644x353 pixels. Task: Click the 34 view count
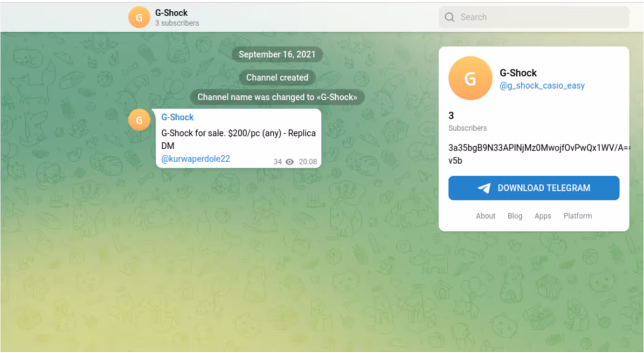[277, 162]
